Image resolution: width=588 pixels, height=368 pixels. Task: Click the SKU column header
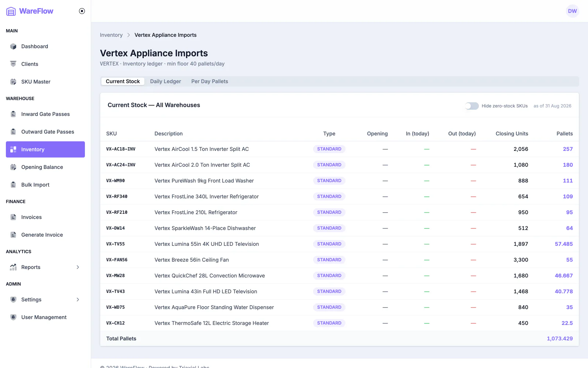click(x=111, y=134)
